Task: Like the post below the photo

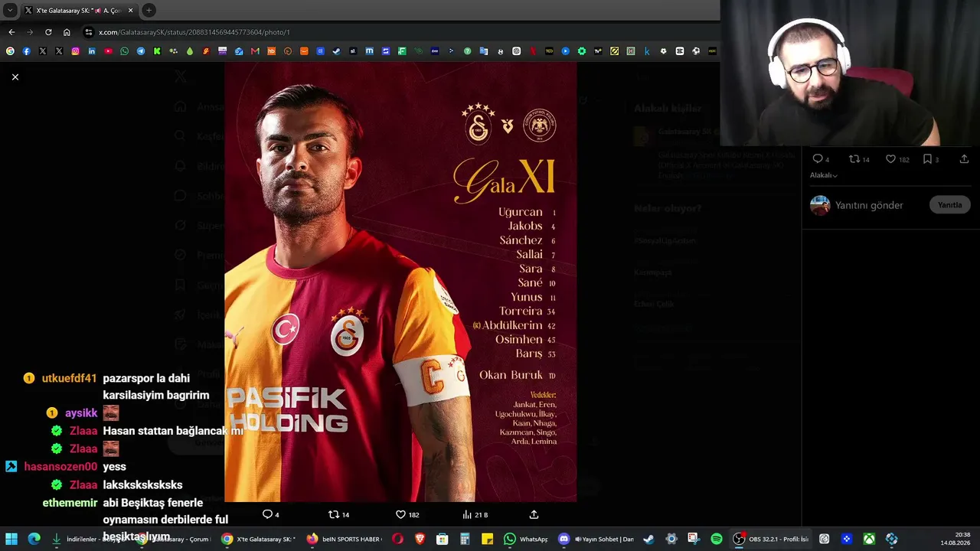Action: [x=407, y=514]
